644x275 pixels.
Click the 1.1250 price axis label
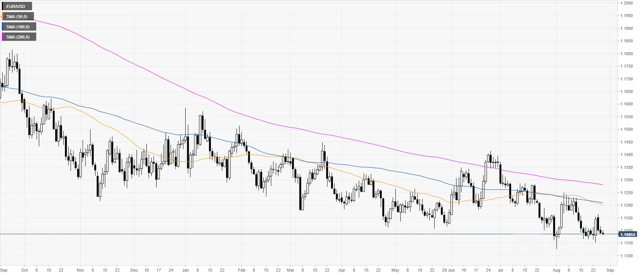click(627, 193)
